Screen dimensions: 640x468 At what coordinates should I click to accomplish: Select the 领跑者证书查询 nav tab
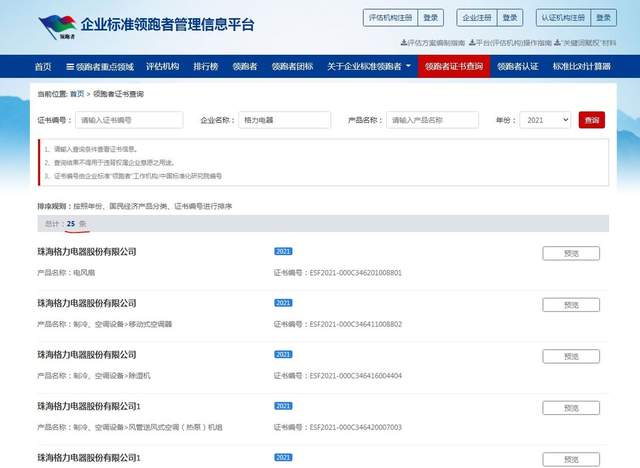[x=454, y=67]
